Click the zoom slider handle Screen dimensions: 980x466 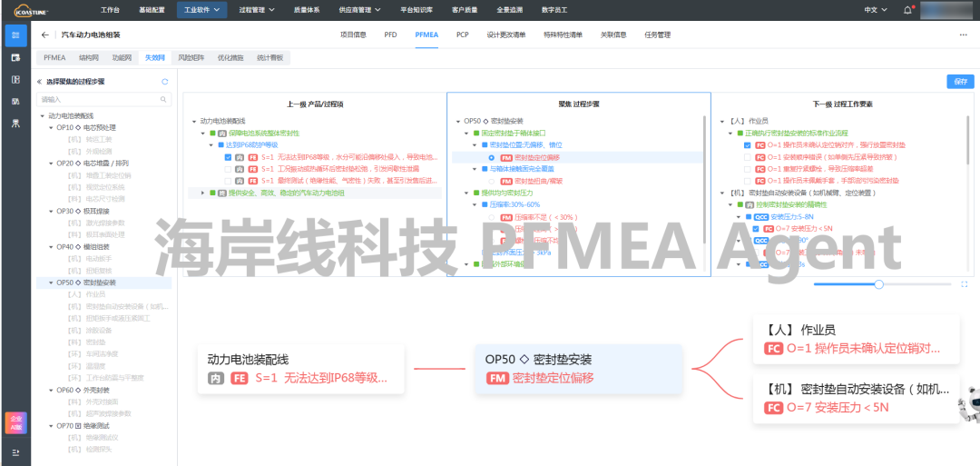(878, 284)
